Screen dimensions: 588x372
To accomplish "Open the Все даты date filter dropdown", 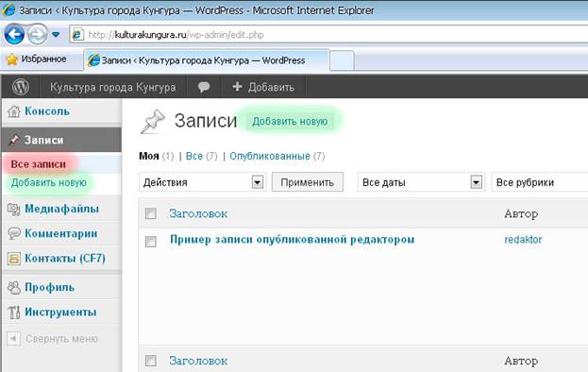I will 421,182.
